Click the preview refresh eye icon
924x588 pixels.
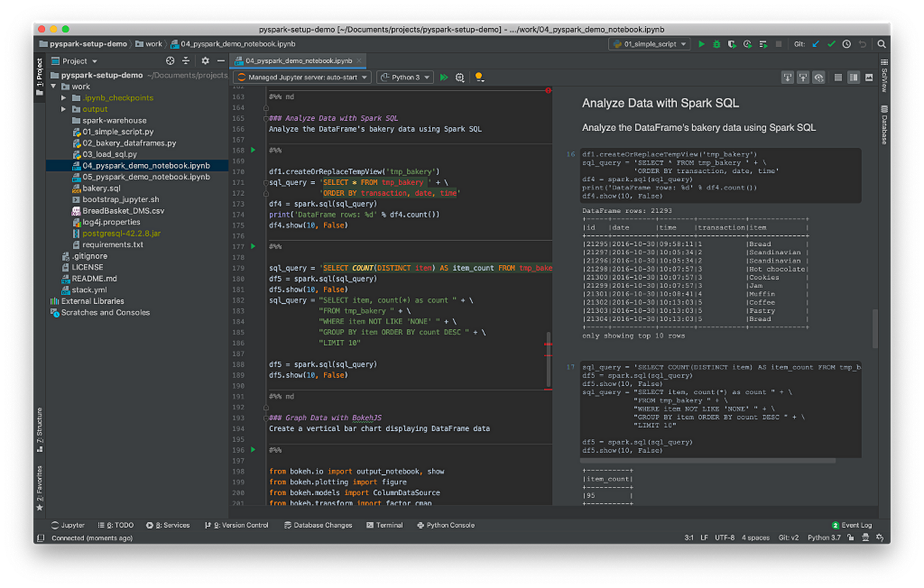[x=818, y=78]
